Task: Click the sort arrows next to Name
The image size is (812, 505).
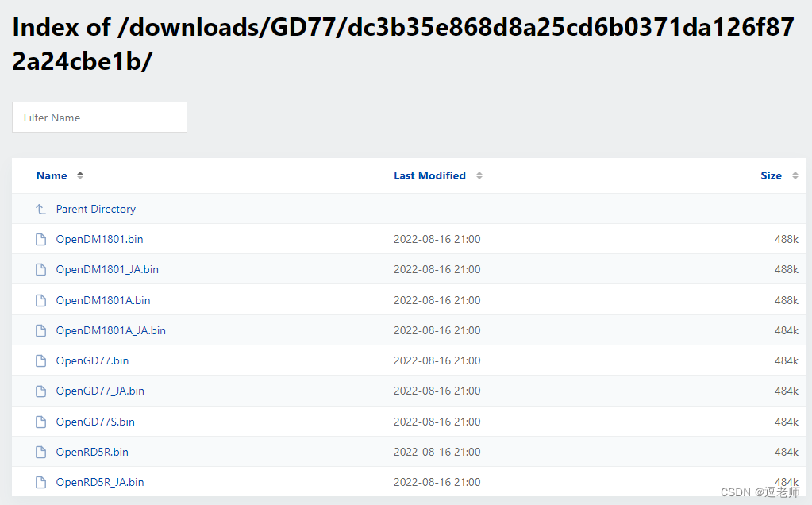Action: (x=79, y=175)
